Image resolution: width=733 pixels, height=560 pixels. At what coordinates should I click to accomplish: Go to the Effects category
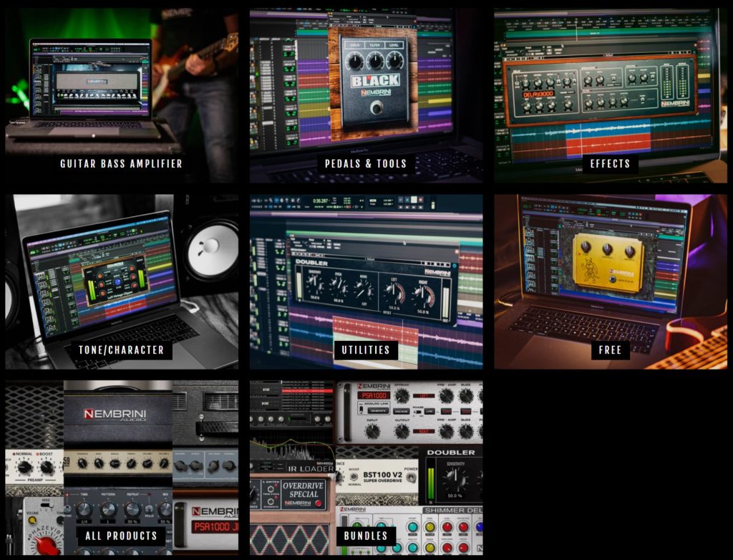[x=610, y=163]
